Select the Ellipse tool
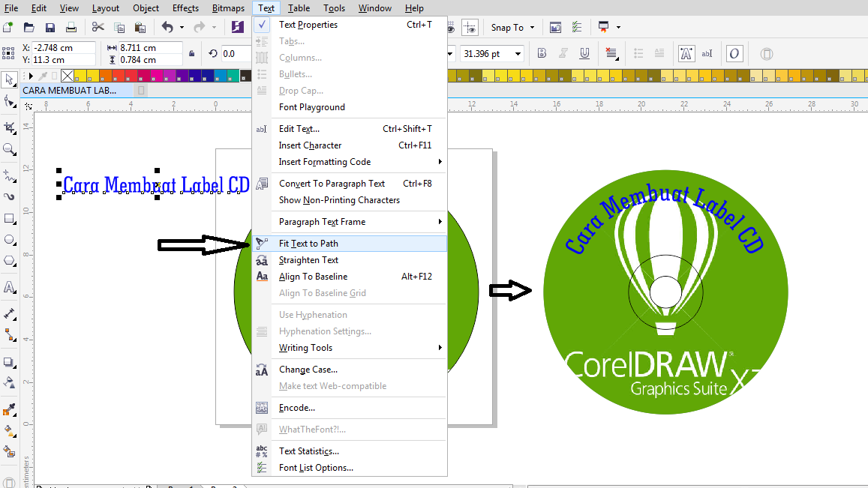 point(9,240)
